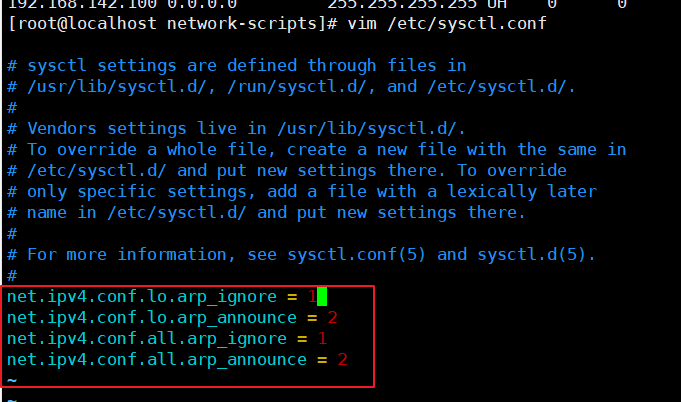Click the sysctl.conf(5) reference in comment
Viewport: 681px width, 402px height.
point(356,255)
